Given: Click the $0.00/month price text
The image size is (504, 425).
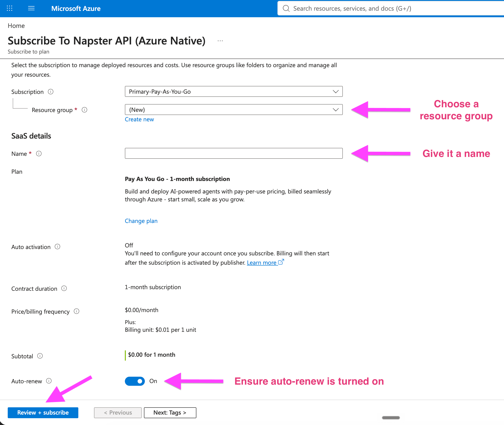Looking at the screenshot, I should [x=142, y=310].
